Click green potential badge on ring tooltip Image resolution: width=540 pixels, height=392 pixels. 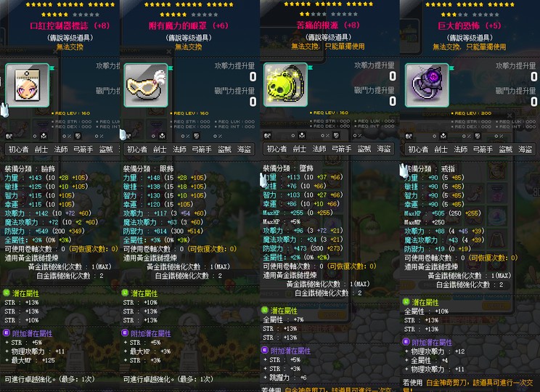click(x=406, y=302)
